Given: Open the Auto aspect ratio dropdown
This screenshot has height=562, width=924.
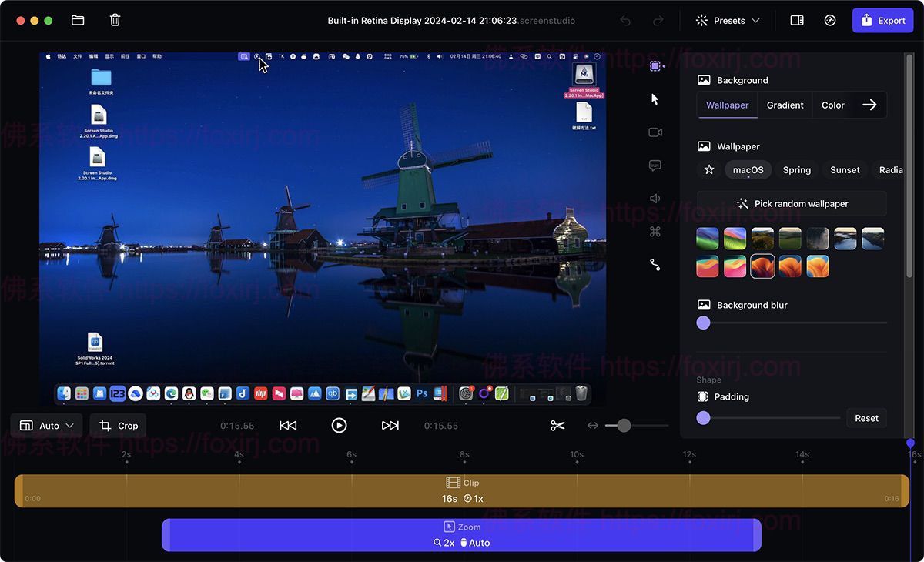Looking at the screenshot, I should tap(46, 424).
